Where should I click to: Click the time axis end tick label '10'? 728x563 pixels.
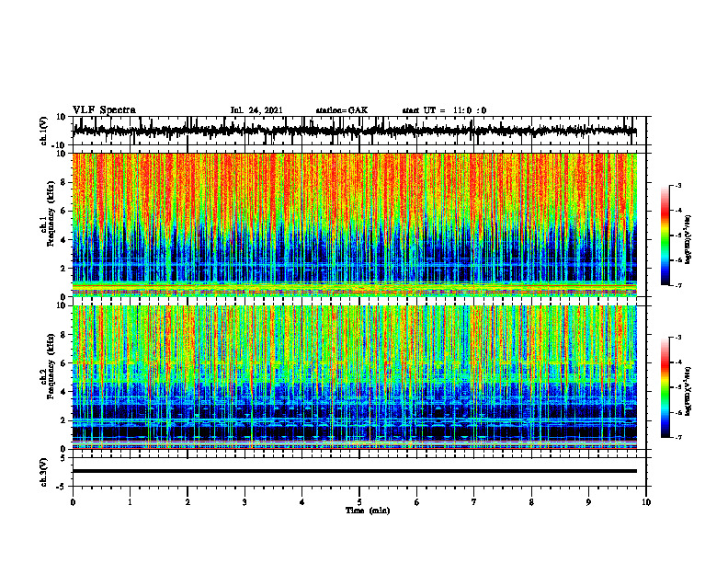[646, 502]
